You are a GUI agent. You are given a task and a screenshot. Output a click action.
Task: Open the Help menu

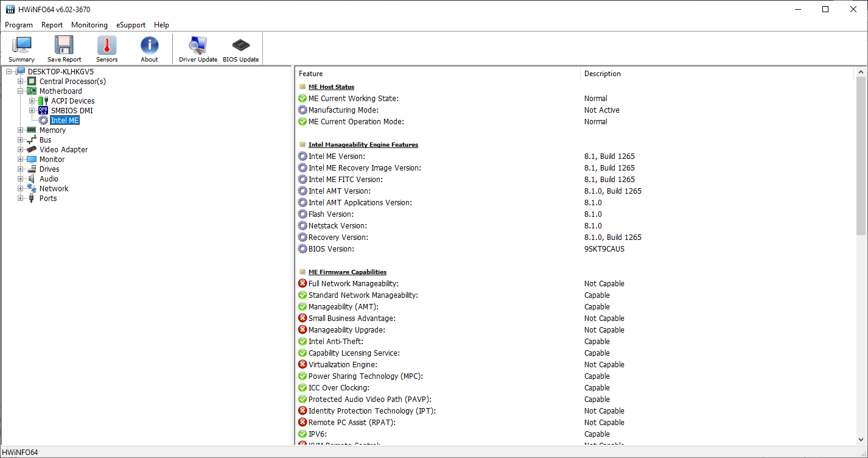tap(161, 25)
